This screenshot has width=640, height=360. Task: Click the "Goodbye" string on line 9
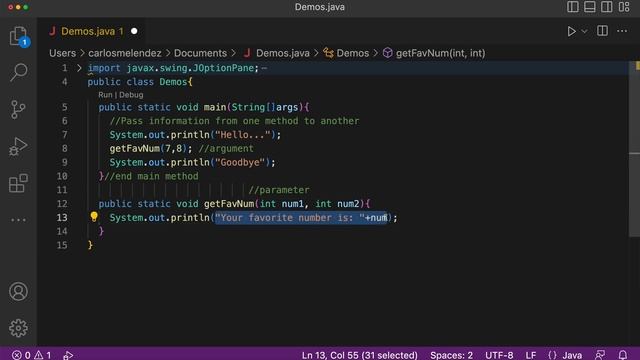240,162
